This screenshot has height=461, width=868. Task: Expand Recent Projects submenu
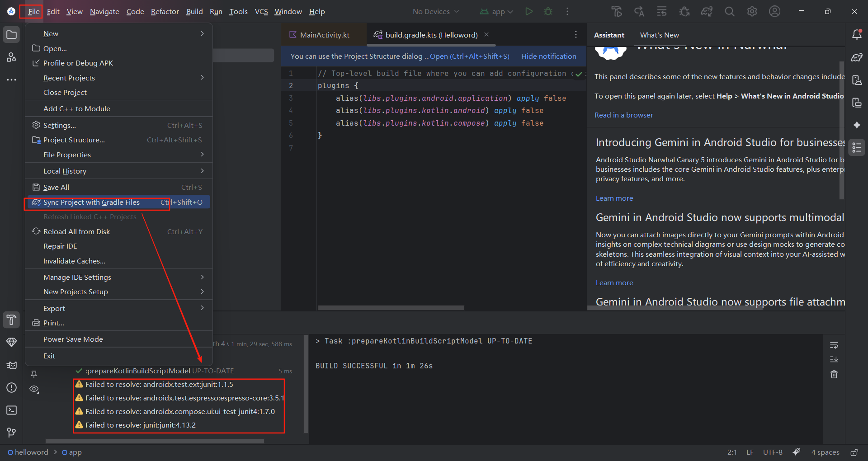[118, 78]
